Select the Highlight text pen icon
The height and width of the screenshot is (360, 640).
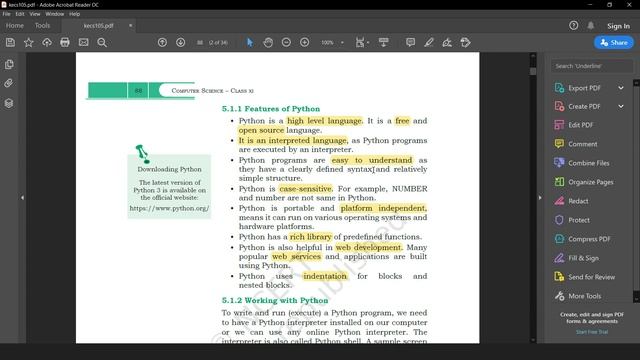429,42
